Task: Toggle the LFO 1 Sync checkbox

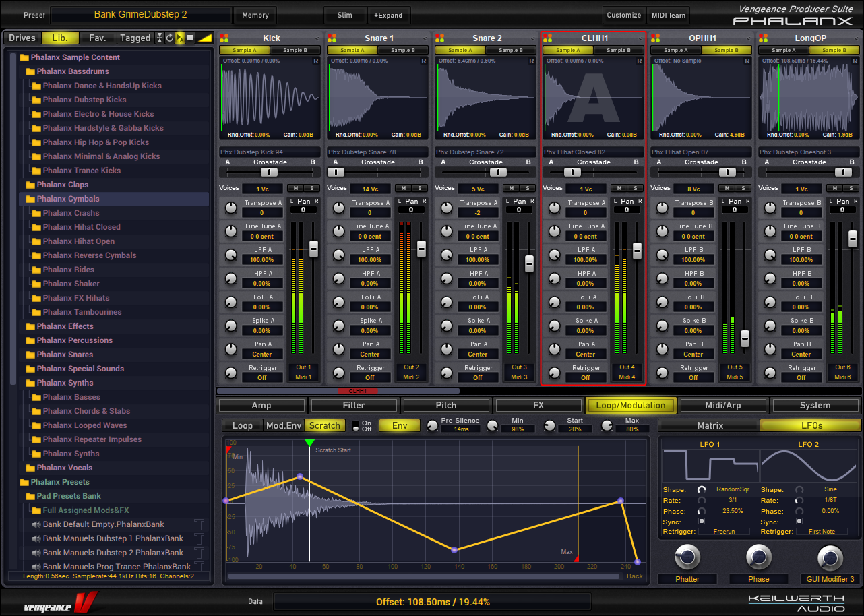Action: click(x=702, y=522)
